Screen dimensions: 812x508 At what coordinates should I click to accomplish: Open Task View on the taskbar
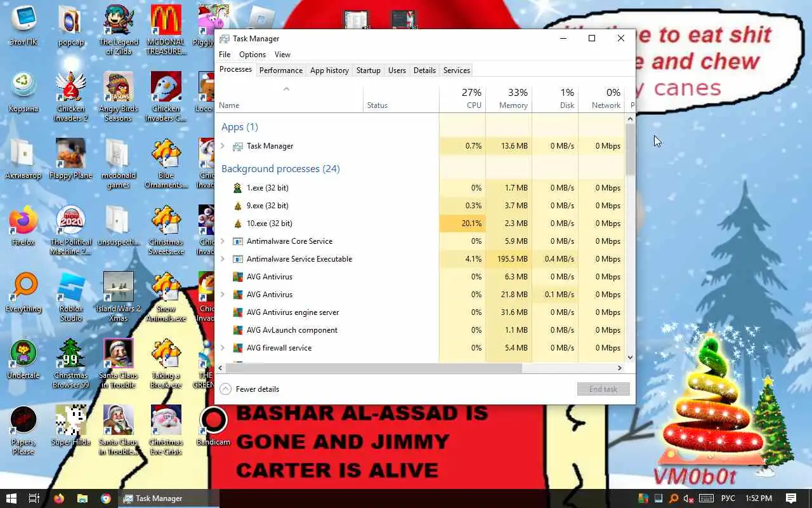[34, 498]
